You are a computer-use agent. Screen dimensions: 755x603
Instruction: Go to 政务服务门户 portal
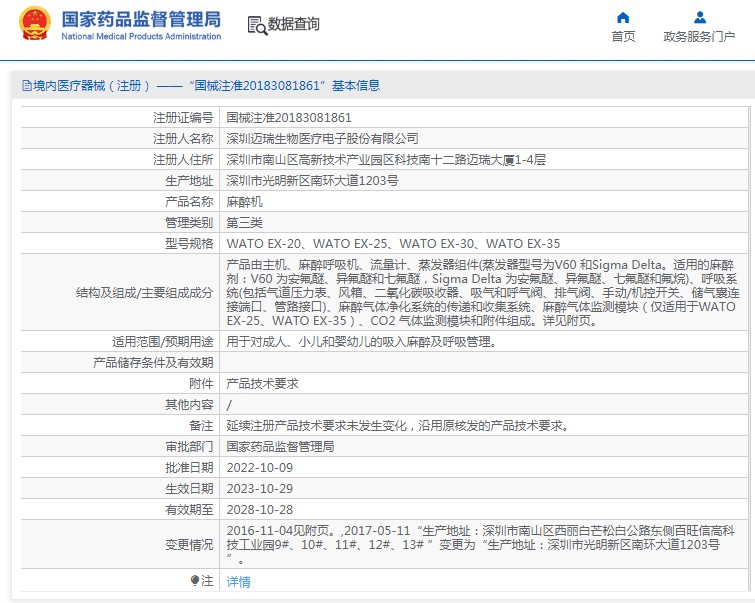(x=700, y=37)
